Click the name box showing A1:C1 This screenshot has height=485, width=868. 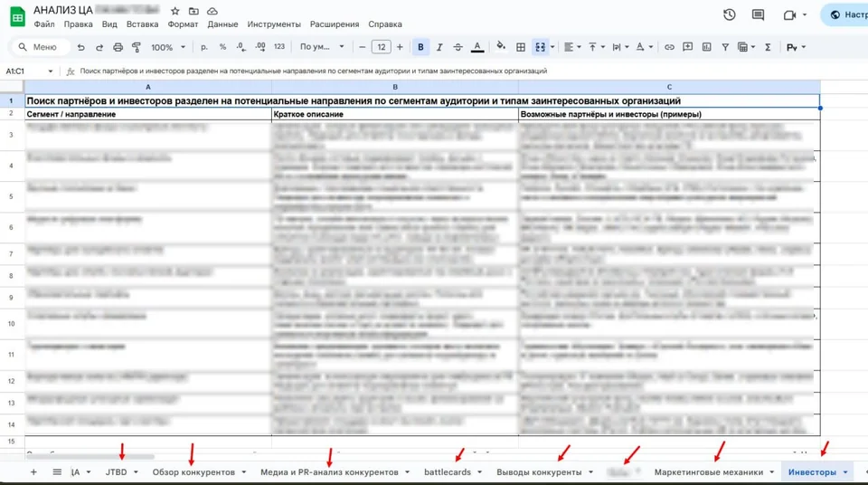29,71
